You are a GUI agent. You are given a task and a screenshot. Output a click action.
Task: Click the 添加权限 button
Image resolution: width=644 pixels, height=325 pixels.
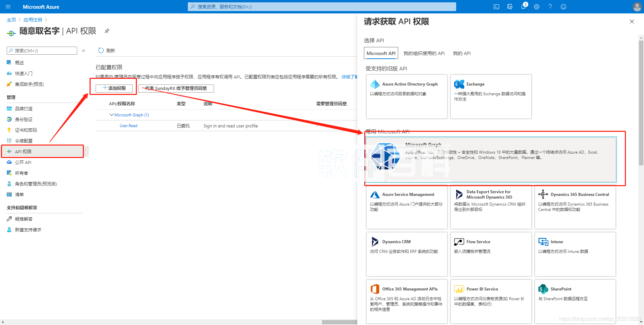coord(114,88)
